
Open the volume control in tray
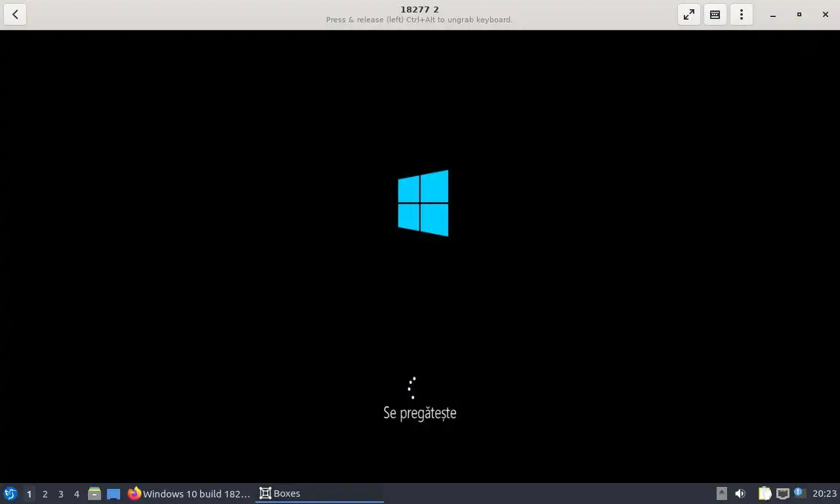point(740,493)
